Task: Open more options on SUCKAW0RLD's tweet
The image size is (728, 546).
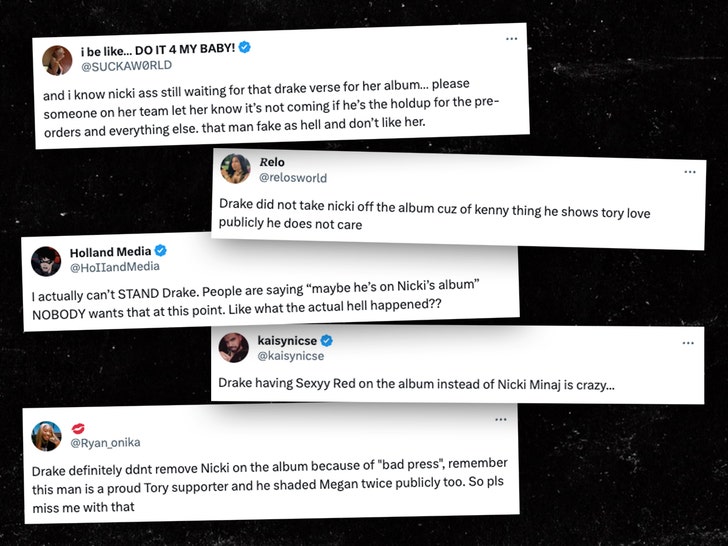Action: 512,39
